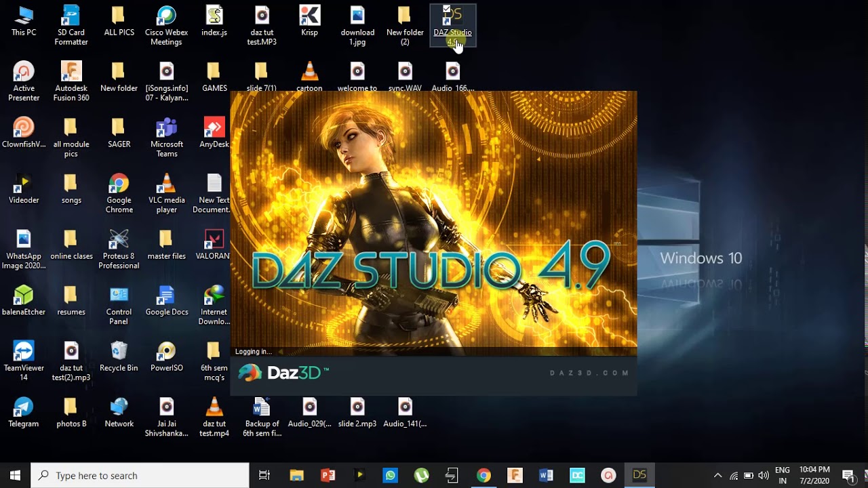Open the DAZ Studio 4.9 desktop shortcut
The image size is (868, 488).
click(x=453, y=26)
